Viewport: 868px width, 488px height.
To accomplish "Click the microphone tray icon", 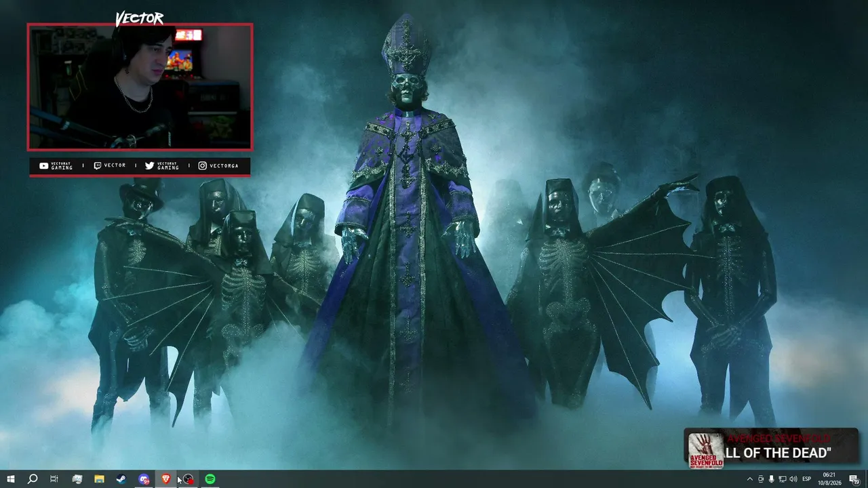I will click(x=772, y=479).
